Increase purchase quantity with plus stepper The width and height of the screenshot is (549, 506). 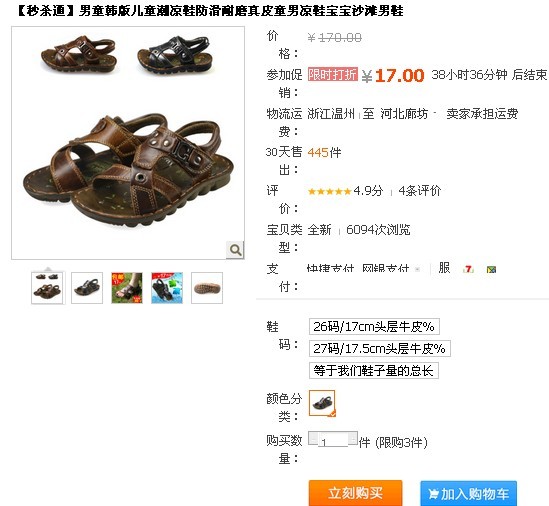[353, 438]
